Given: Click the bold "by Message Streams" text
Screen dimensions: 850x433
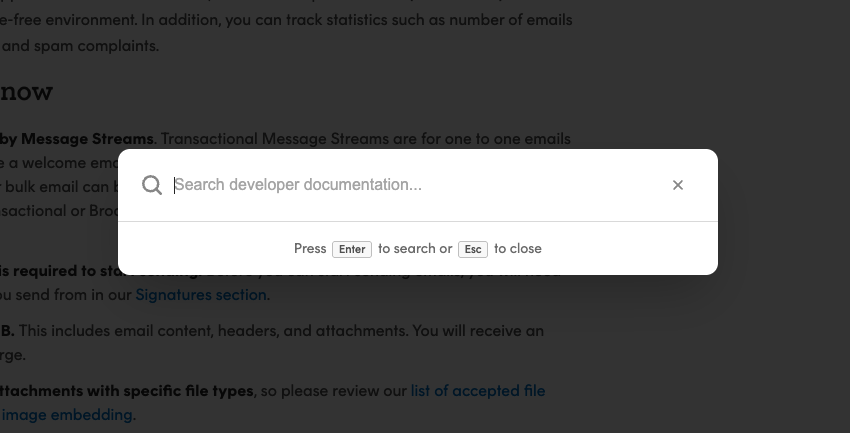Looking at the screenshot, I should pos(77,138).
